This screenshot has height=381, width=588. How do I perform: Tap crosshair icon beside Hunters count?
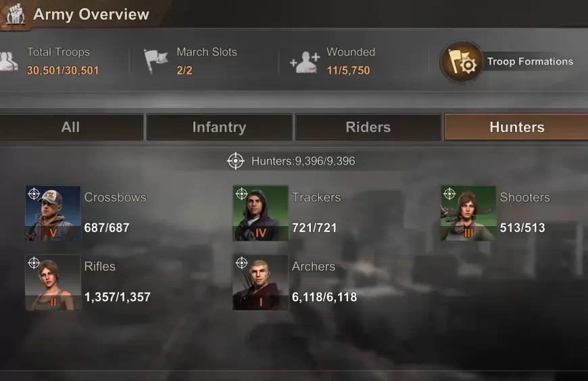tap(236, 161)
